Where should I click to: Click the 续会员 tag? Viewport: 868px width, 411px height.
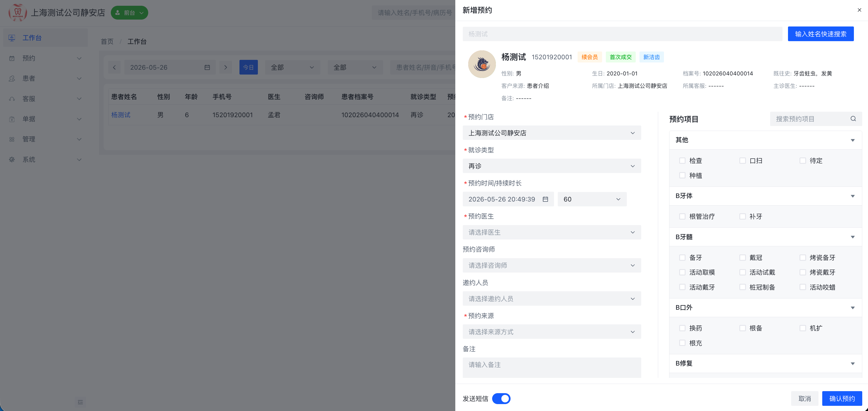coord(589,57)
